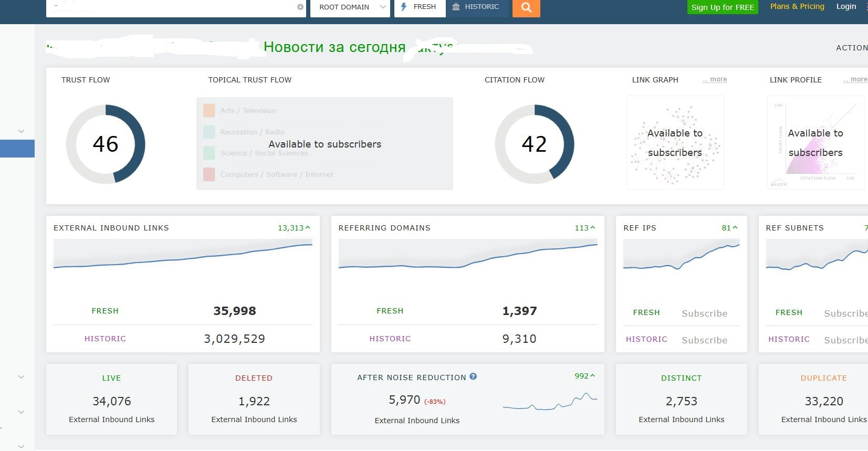Click the EXTERNAL INBOUND LINKS card title
Viewport: 868px width, 451px height.
pyautogui.click(x=111, y=228)
